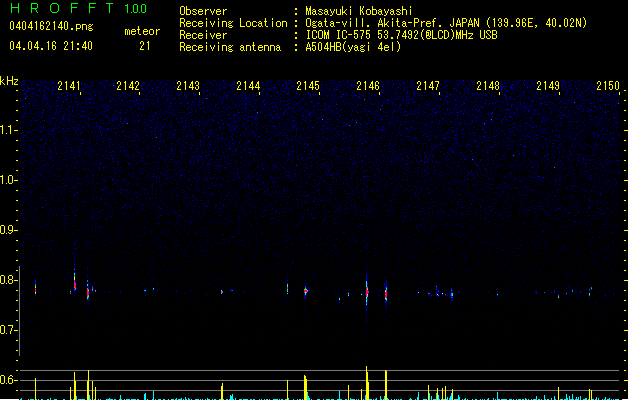
Task: Click the 2143 time axis marker
Action: (188, 86)
